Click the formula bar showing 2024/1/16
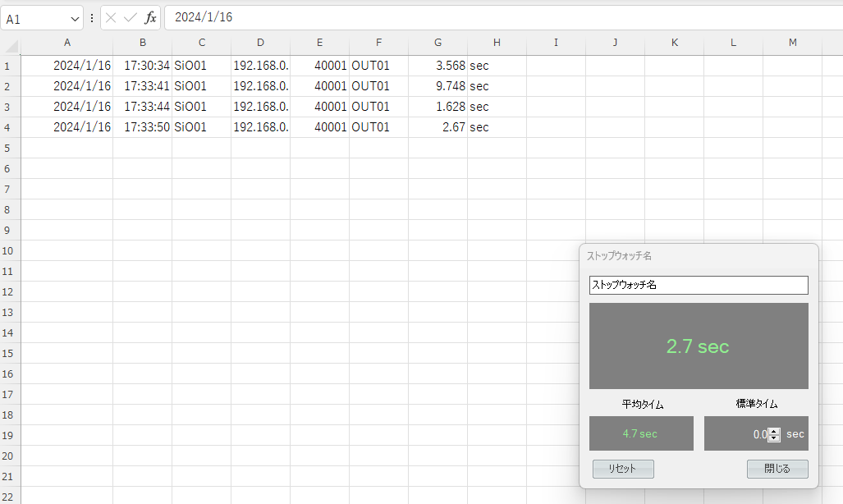This screenshot has height=504, width=843. coord(493,17)
